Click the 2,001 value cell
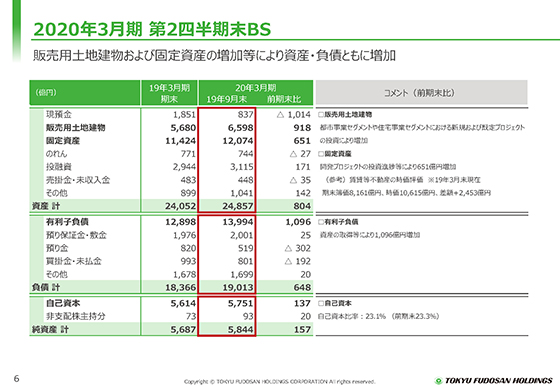This screenshot has width=560, height=388. point(242,235)
